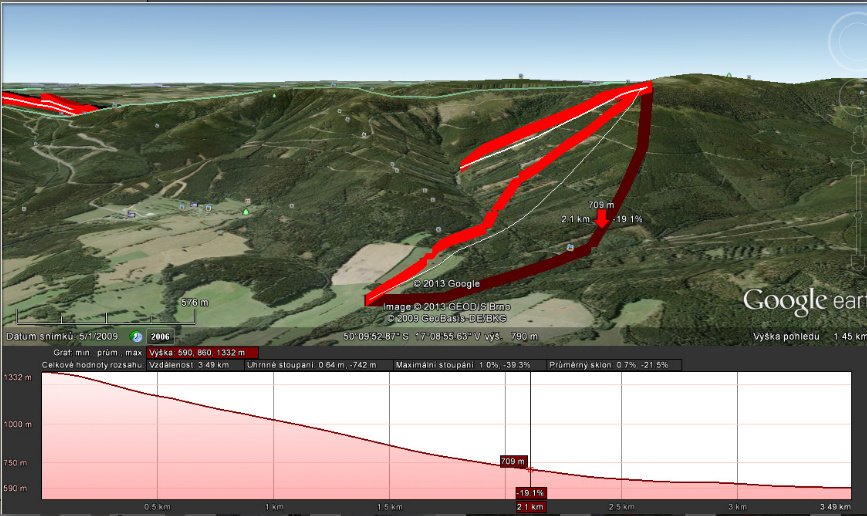Click the 576 m scale legend label
Viewport: 867px width, 516px height.
(x=193, y=302)
